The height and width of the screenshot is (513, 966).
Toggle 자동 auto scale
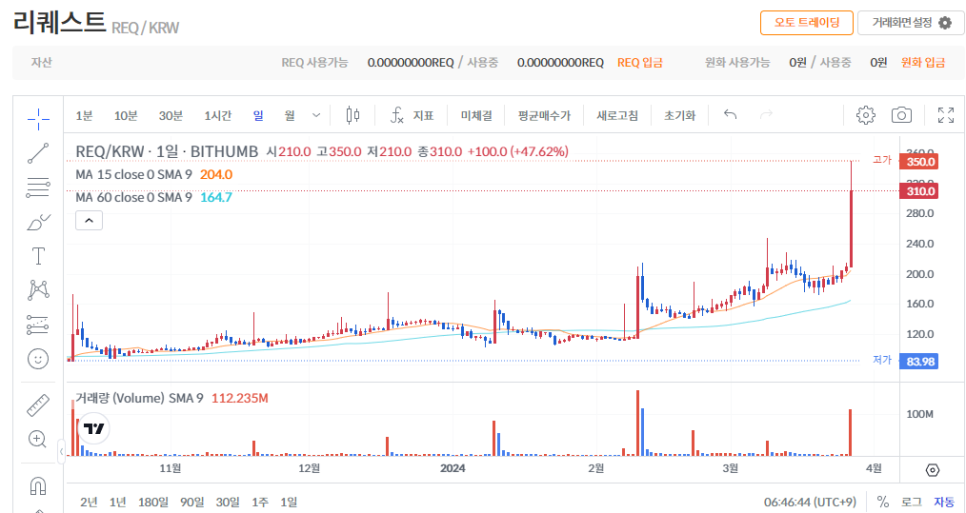pyautogui.click(x=944, y=502)
